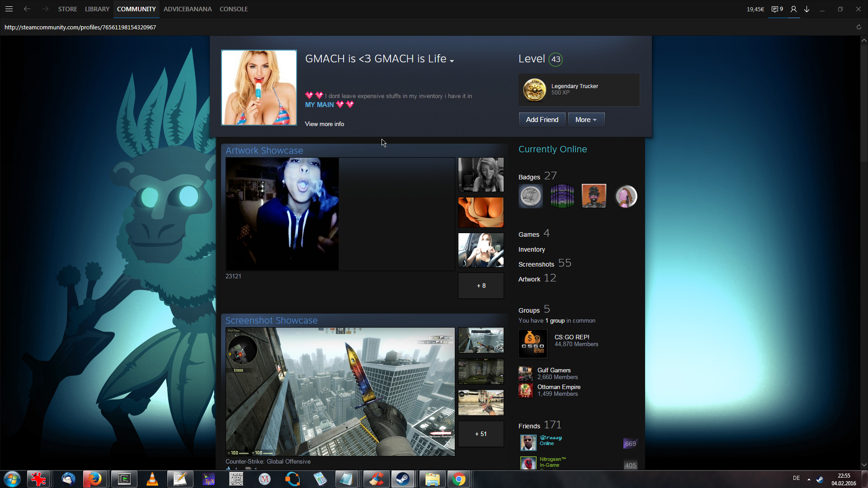Open the downloads arrow icon

[x=807, y=9]
